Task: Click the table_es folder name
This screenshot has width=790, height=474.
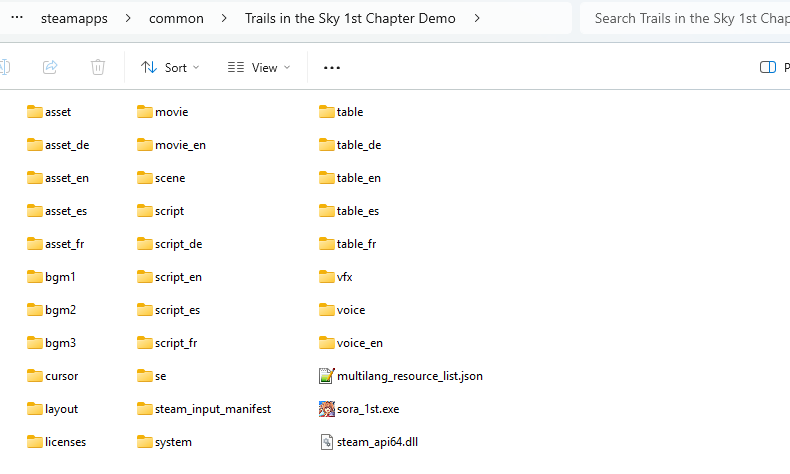Action: tap(358, 211)
